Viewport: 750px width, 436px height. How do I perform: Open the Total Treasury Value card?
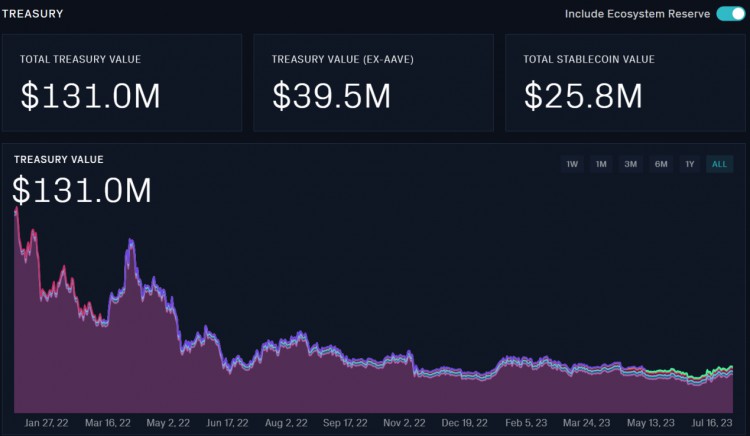tap(122, 82)
